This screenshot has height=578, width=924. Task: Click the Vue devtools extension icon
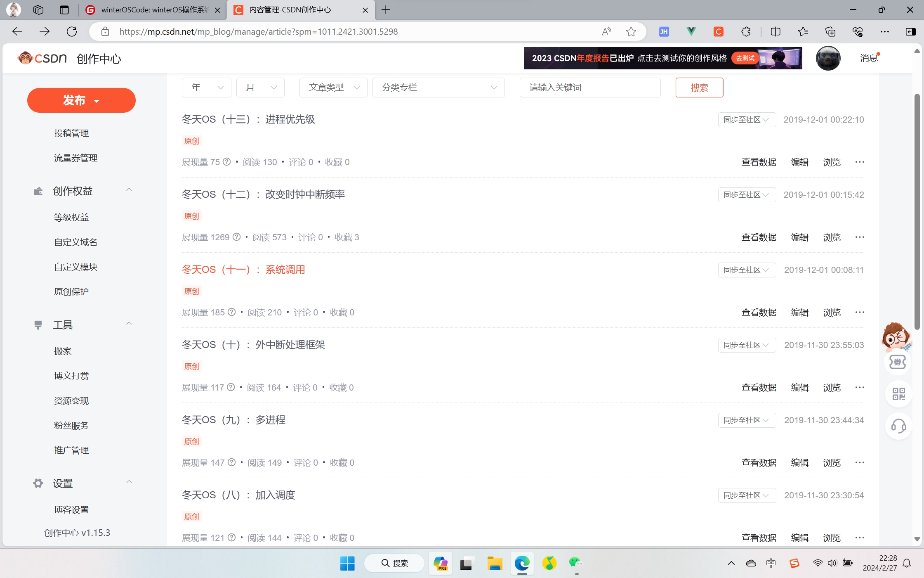tap(691, 31)
